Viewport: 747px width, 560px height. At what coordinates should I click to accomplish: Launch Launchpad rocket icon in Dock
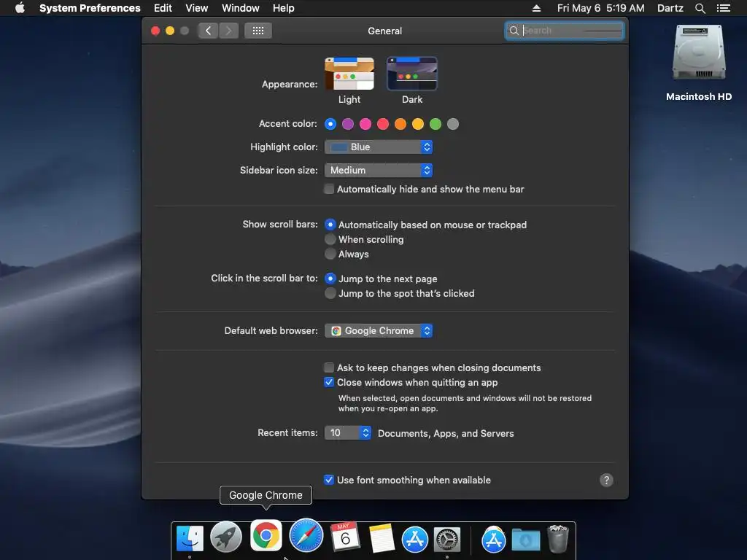coord(226,537)
